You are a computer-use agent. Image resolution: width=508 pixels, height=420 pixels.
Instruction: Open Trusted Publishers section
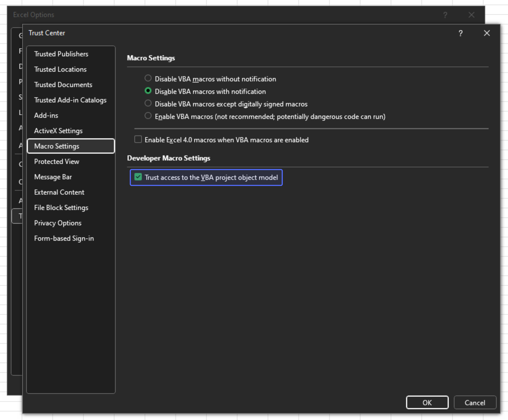click(x=71, y=54)
